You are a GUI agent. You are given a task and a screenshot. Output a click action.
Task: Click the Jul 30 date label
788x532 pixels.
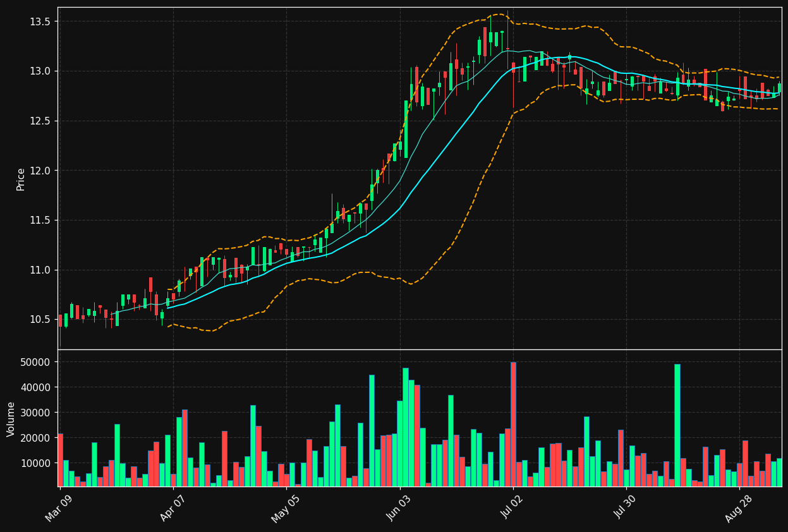tap(624, 509)
